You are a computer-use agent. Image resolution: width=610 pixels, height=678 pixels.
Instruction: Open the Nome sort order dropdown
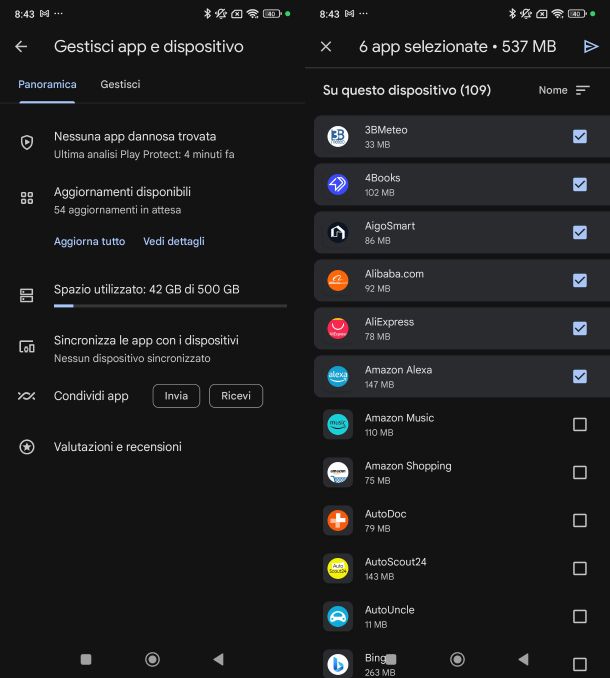564,90
